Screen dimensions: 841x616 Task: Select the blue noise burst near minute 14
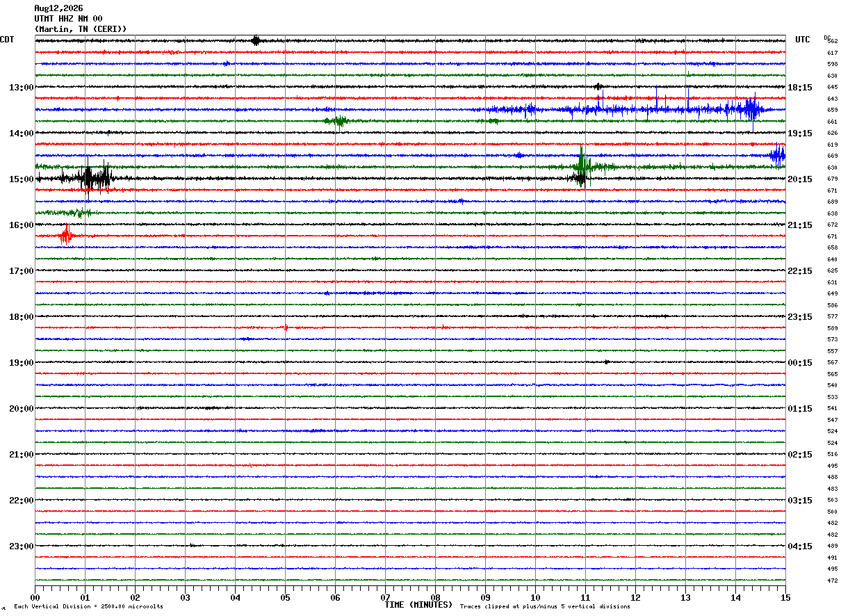click(751, 108)
